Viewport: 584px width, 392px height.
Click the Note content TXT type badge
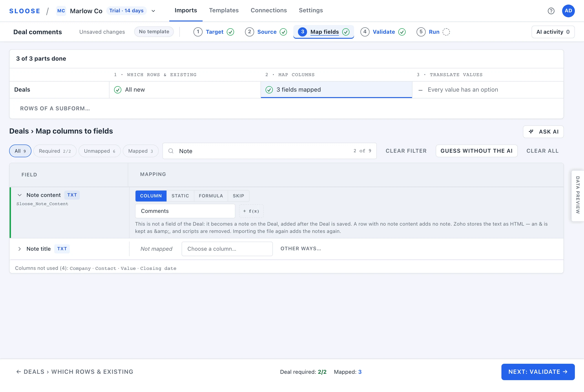(x=72, y=195)
